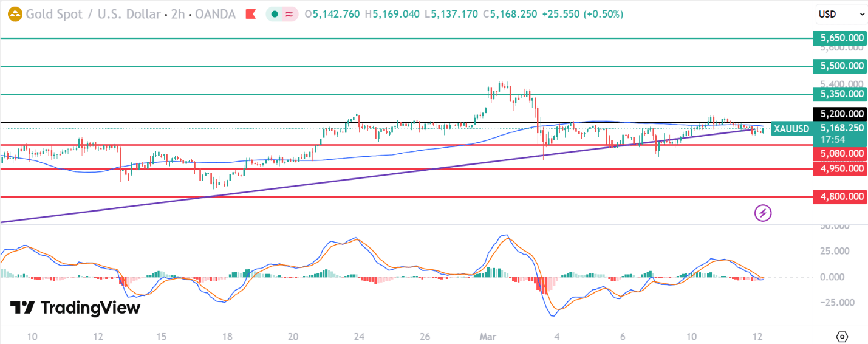Click the 2h timeframe label
868x344 pixels.
click(178, 14)
